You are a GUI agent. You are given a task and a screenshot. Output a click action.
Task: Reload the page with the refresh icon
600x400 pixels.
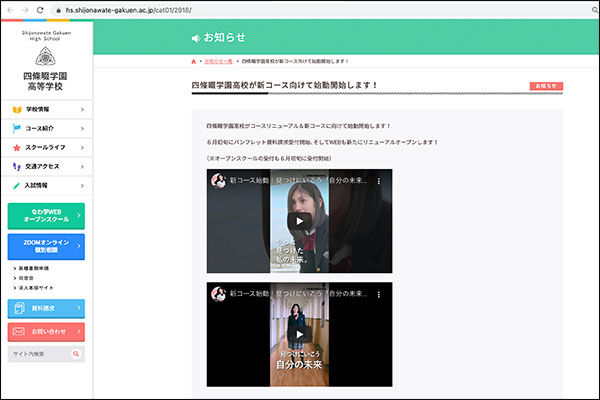pyautogui.click(x=40, y=10)
